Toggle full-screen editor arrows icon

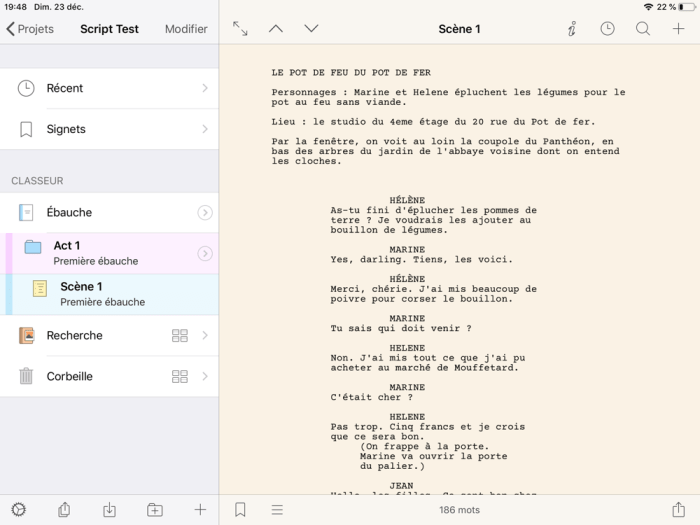pos(240,29)
